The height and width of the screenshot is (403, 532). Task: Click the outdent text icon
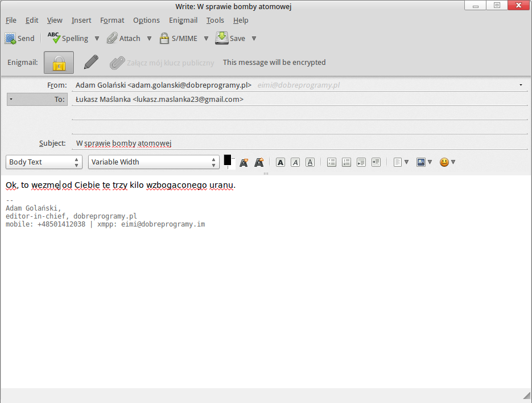[361, 162]
